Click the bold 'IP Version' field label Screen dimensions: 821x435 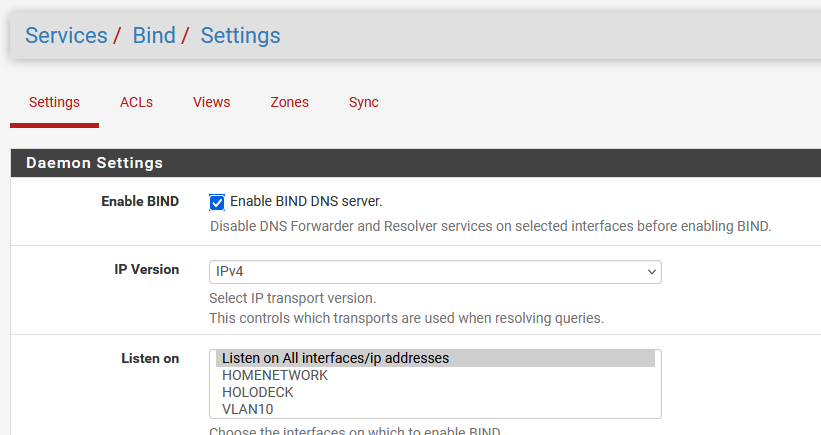[x=146, y=270]
